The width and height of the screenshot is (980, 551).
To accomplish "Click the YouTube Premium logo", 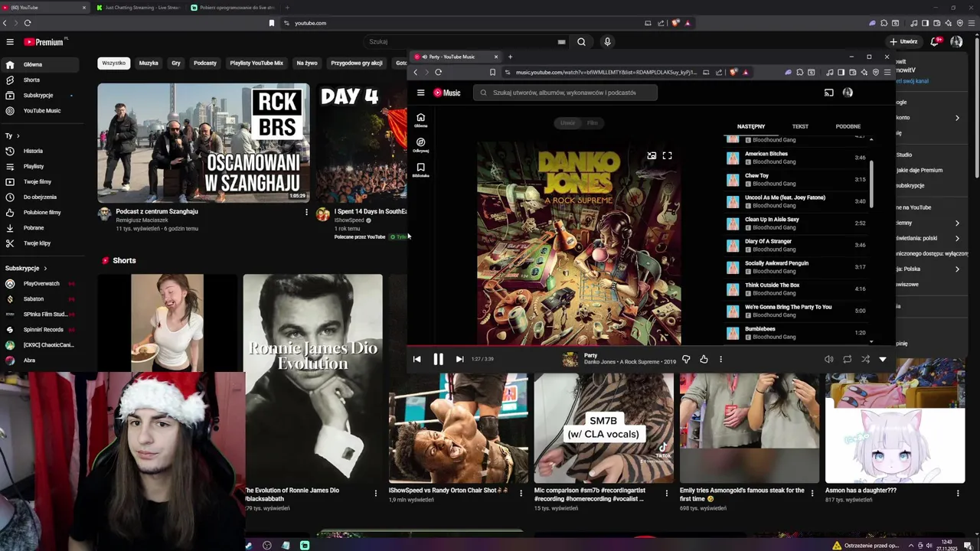I will pos(44,42).
